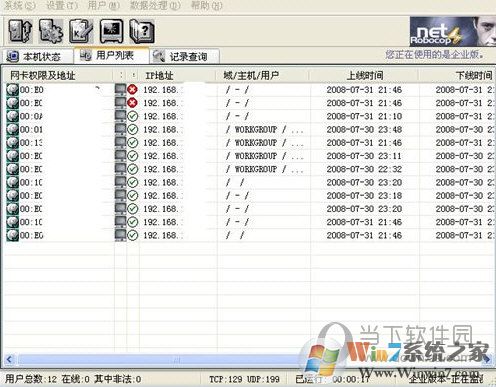Click computer icon in the 23:48 row
Viewport: 496px width, 387px height.
click(120, 129)
